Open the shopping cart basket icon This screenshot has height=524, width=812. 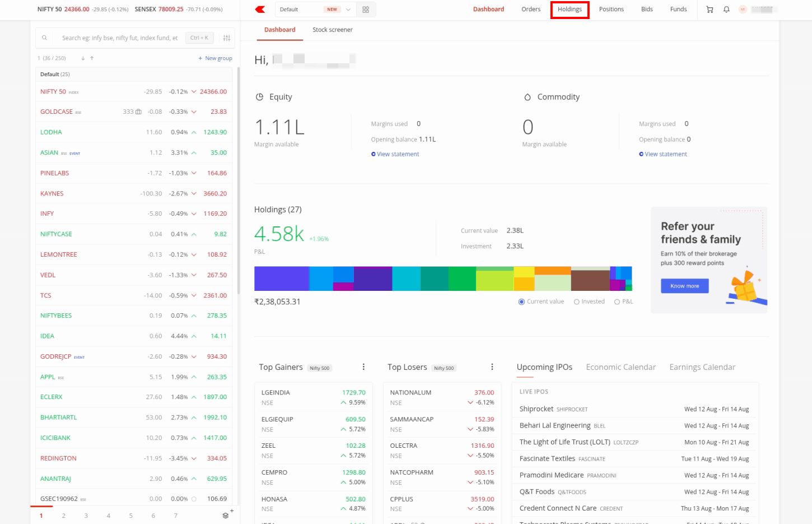710,10
